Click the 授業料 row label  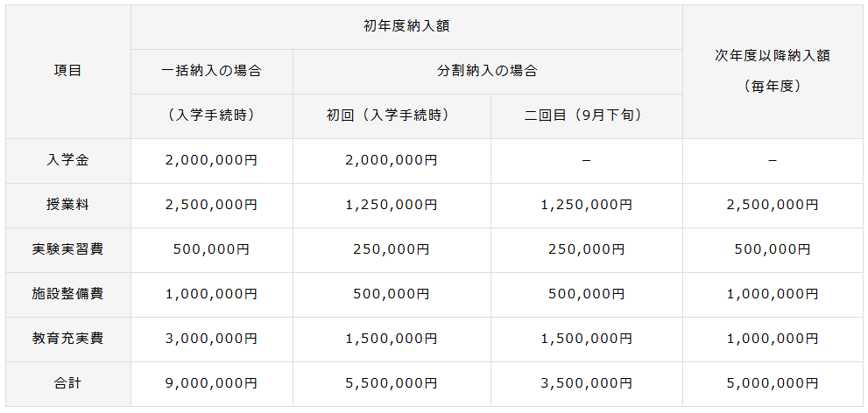click(67, 205)
